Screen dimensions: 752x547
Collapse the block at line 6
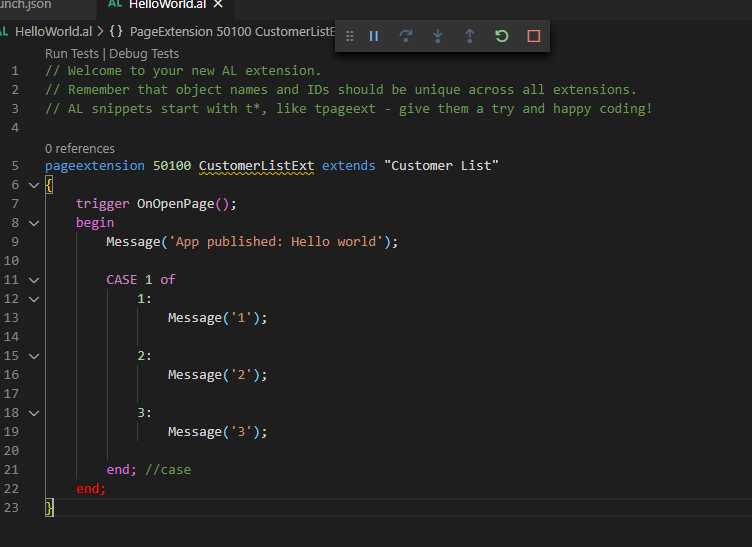(34, 185)
